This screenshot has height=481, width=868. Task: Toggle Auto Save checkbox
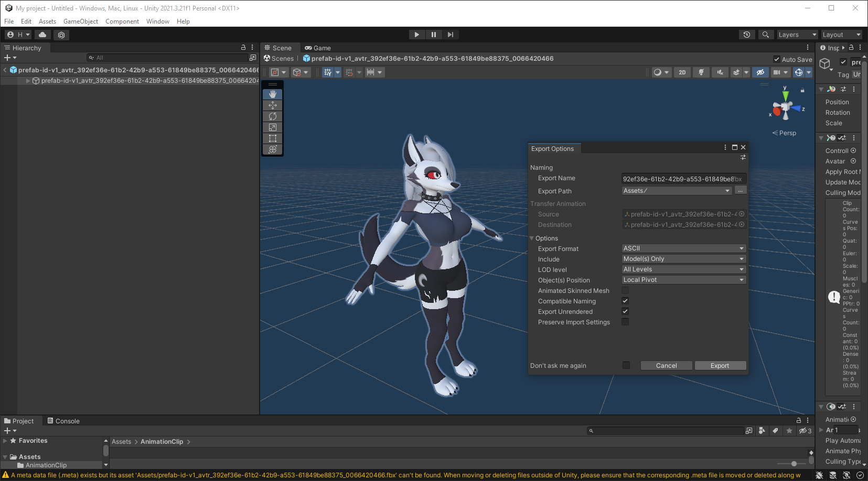(777, 59)
